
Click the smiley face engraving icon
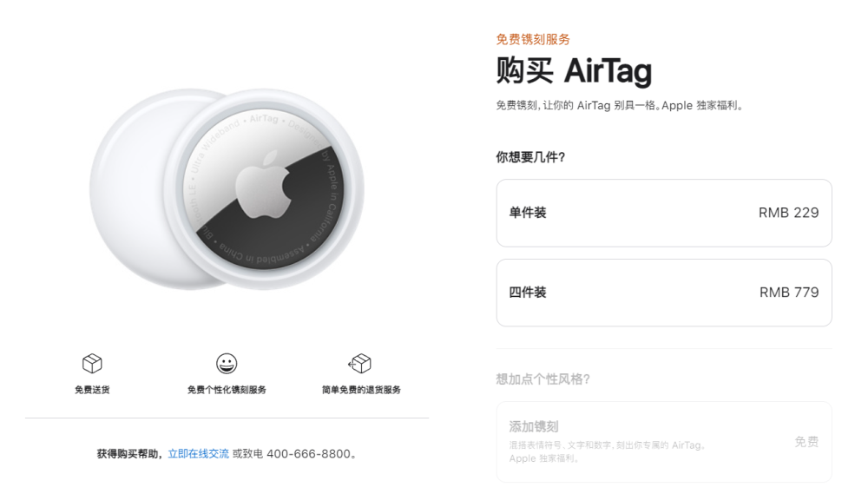(x=227, y=364)
